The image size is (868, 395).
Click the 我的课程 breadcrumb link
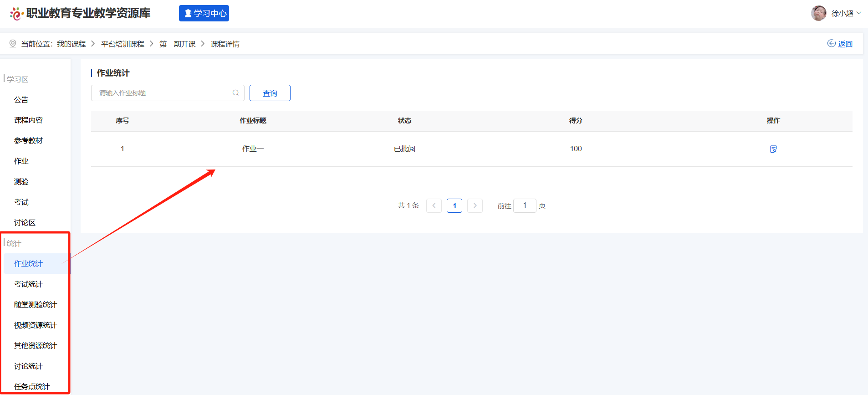[x=71, y=44]
